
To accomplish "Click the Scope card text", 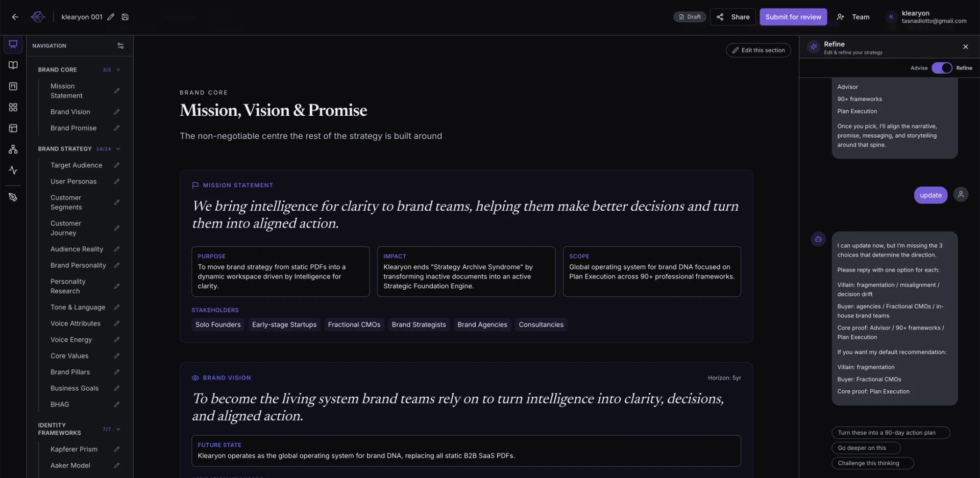I will [652, 271].
